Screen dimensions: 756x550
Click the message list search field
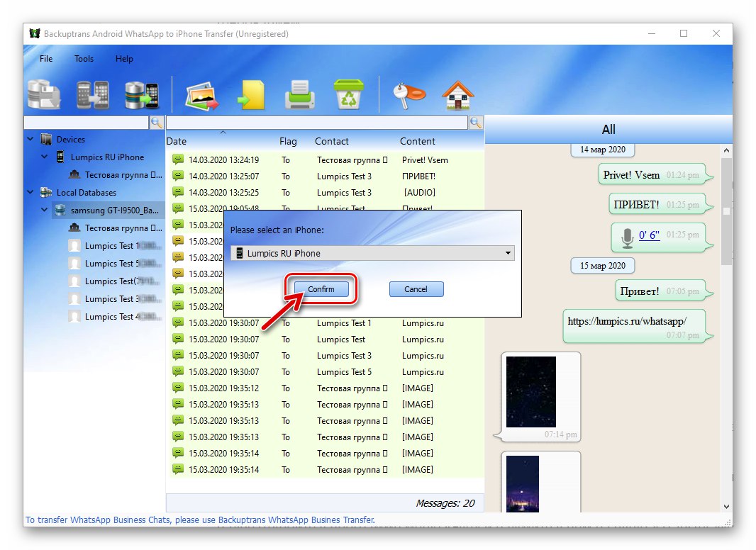click(317, 123)
